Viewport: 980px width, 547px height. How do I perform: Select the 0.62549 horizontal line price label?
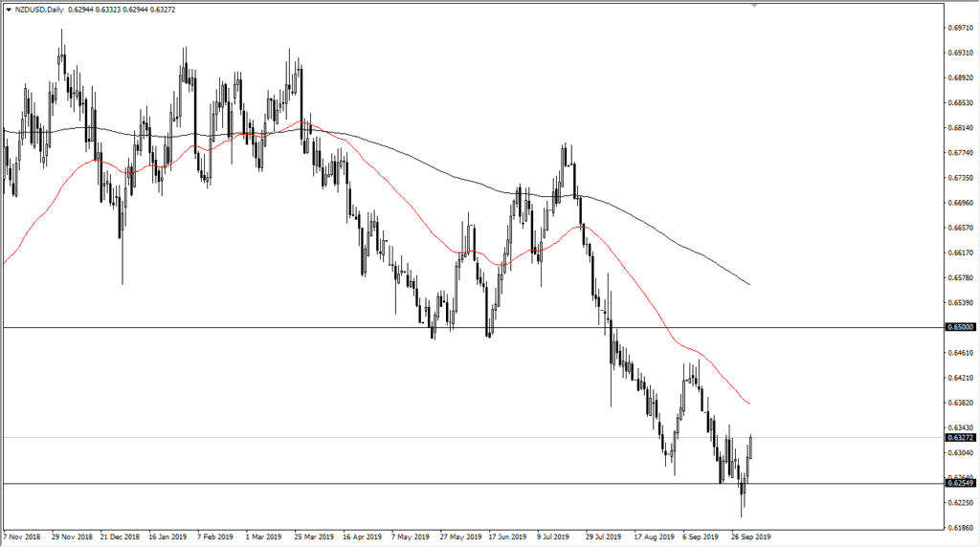click(961, 484)
